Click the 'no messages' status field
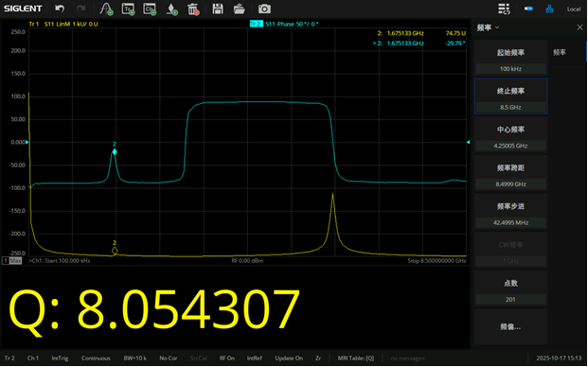The image size is (588, 367). pos(408,358)
